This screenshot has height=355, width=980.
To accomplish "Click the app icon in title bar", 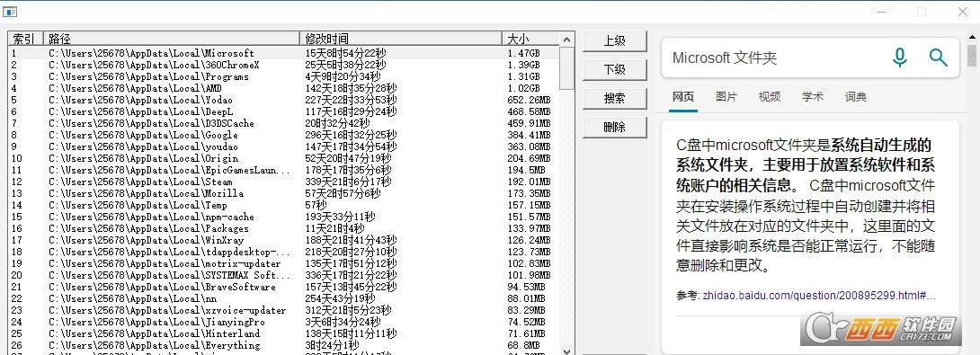I will tap(10, 12).
